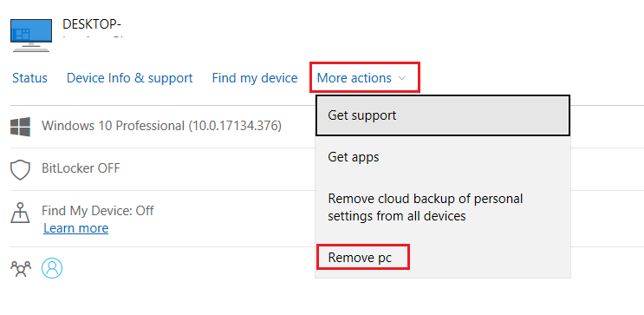Switch to the Status tab

pyautogui.click(x=29, y=78)
